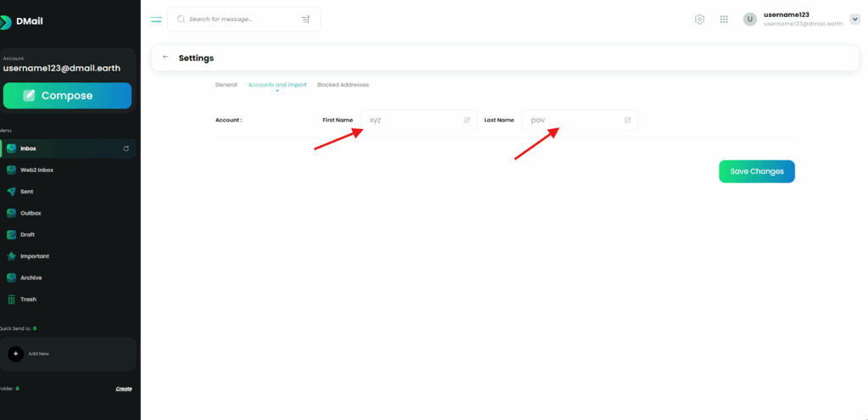
Task: Open the Web2 Inbox folder
Action: pos(36,170)
